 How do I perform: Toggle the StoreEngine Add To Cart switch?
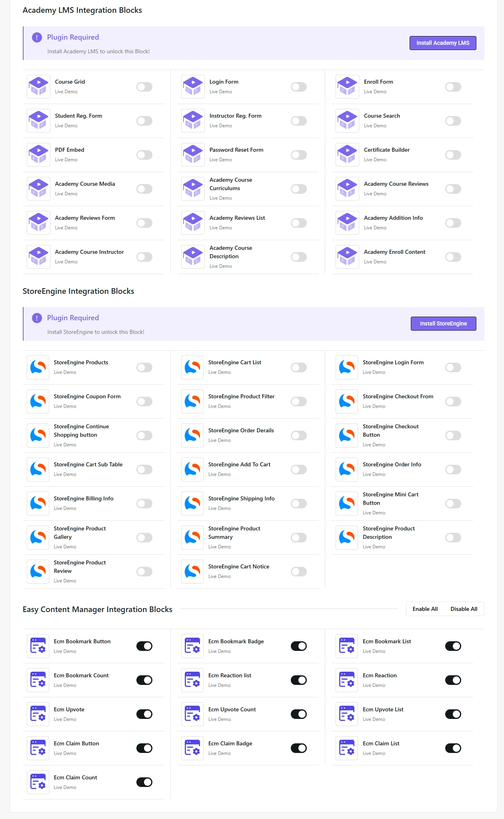299,470
